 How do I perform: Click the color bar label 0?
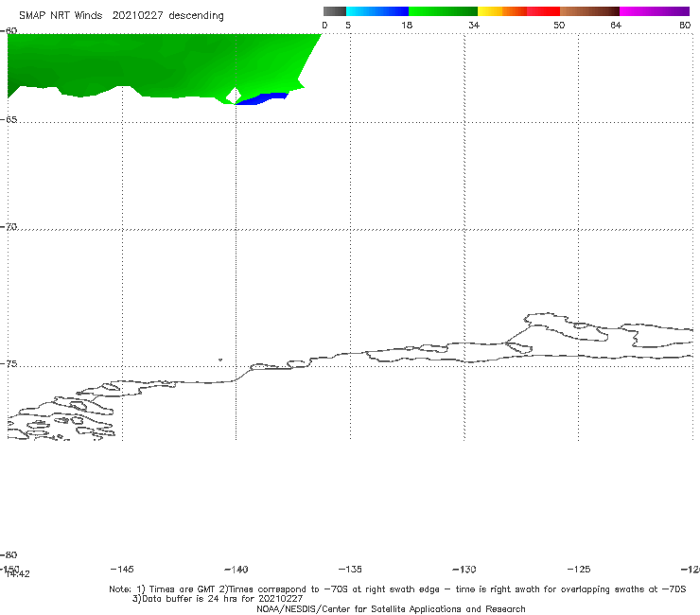point(324,25)
